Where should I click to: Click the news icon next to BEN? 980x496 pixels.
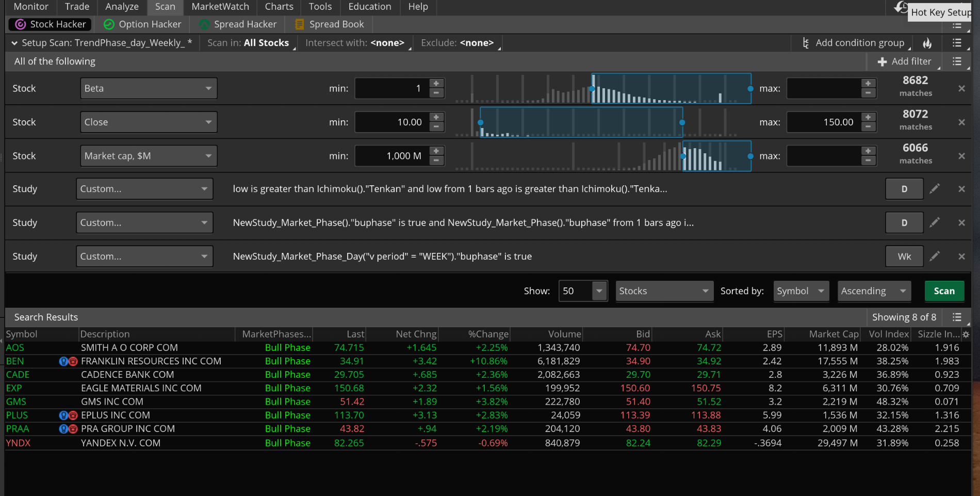[x=73, y=361]
